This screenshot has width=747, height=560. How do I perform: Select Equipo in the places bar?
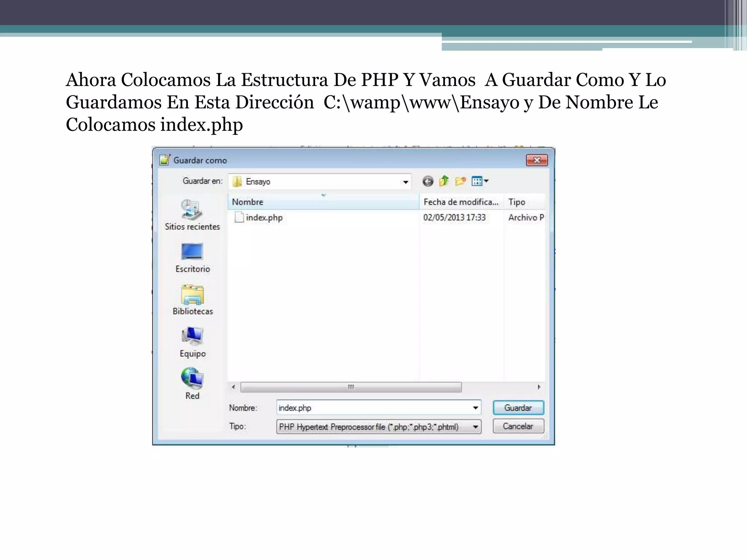click(x=192, y=342)
